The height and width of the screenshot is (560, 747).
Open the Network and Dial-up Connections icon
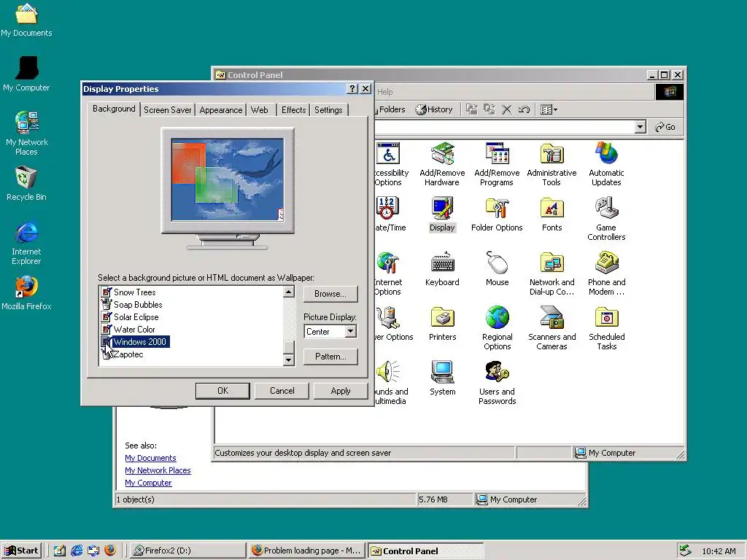(x=551, y=273)
